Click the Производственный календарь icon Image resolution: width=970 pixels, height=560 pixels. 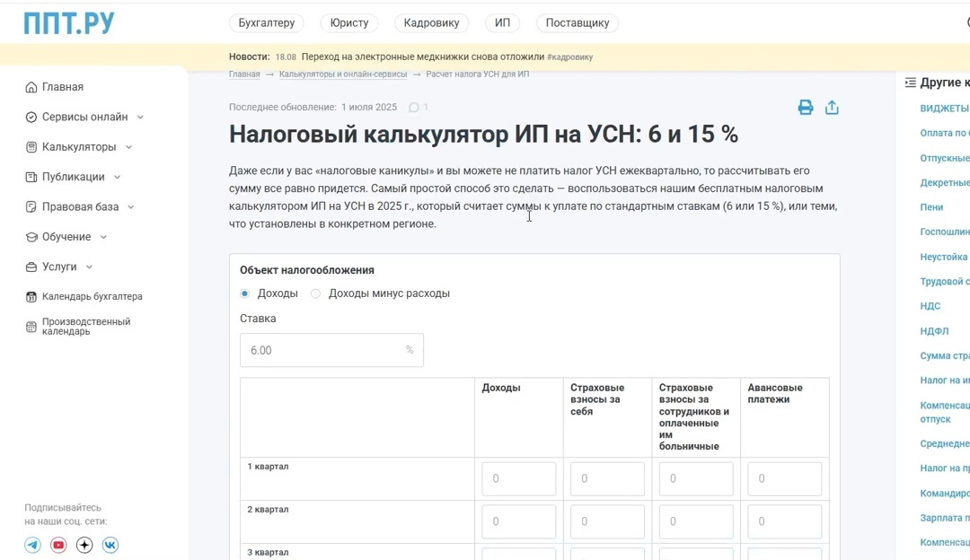click(31, 327)
